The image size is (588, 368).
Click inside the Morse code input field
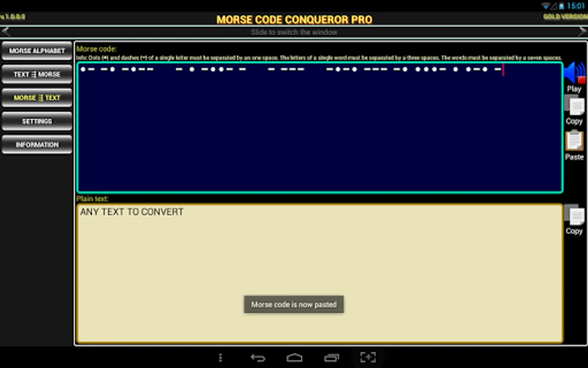pyautogui.click(x=320, y=127)
